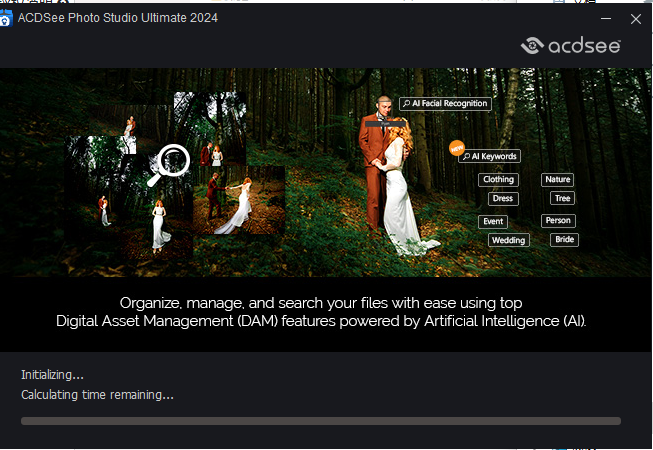Image resolution: width=653 pixels, height=450 pixels.
Task: Close the ACDSee Photo Studio installer
Action: pyautogui.click(x=636, y=19)
